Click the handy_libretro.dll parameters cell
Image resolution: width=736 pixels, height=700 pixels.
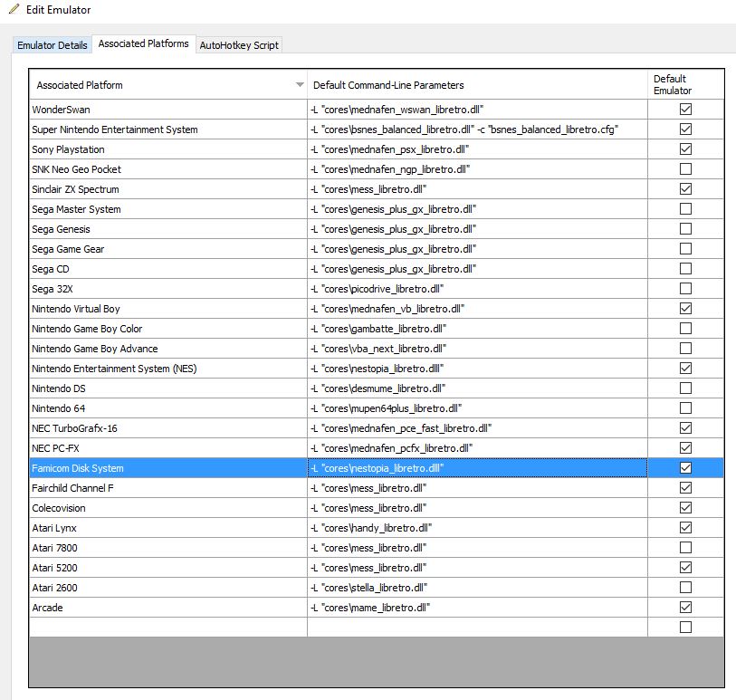(x=477, y=528)
